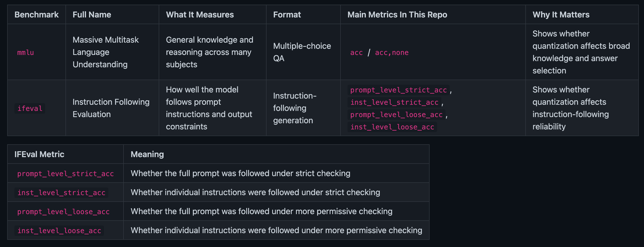Screen dimensions: 644x247
Task: Select prompt_level_loose_acc in the IFEval Metric table
Action: [63, 212]
